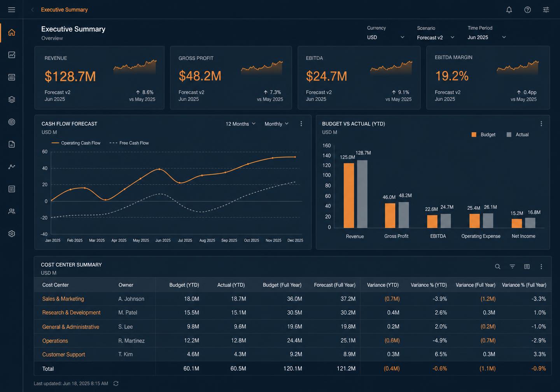Click R. Martinez owner cell

coord(131,341)
